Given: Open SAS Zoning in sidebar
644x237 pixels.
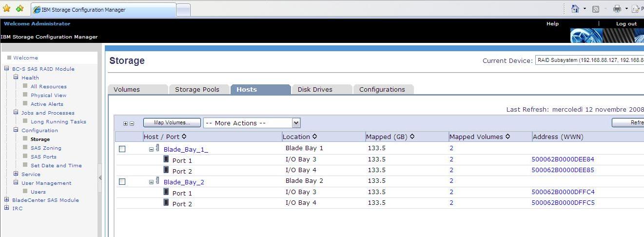Looking at the screenshot, I should click(46, 148).
